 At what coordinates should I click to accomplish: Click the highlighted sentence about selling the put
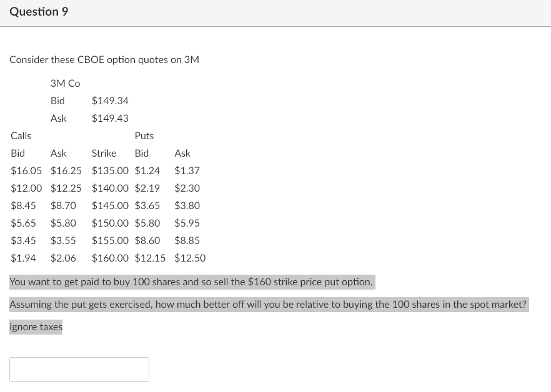pos(191,282)
